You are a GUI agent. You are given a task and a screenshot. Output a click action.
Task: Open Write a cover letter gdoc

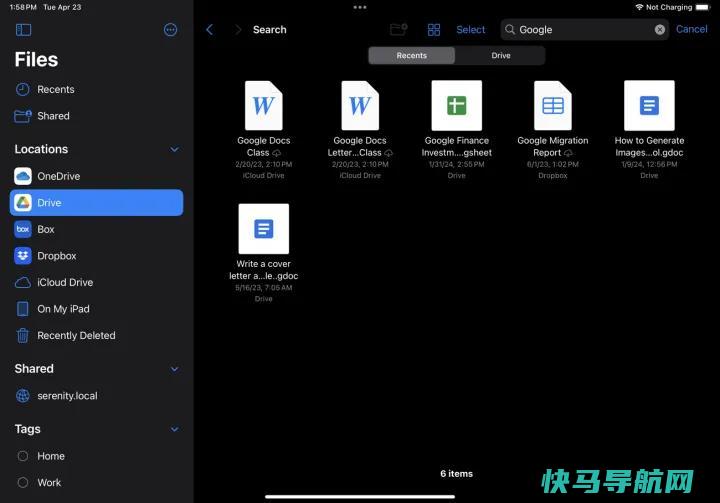point(264,229)
